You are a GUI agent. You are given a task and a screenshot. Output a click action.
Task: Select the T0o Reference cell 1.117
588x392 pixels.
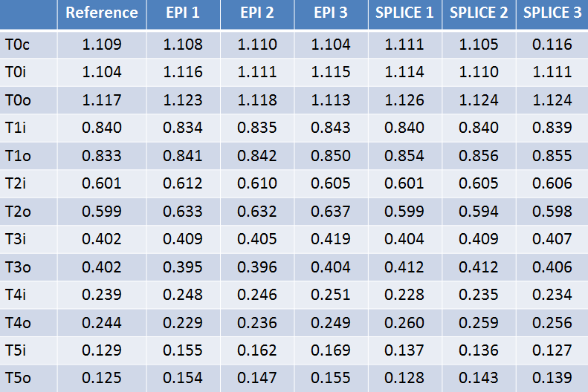[102, 100]
